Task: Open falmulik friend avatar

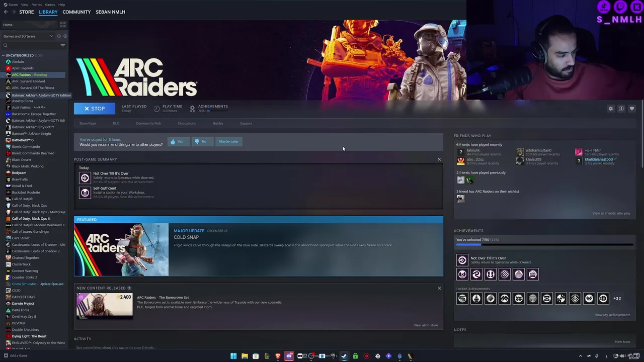Action: (460, 152)
